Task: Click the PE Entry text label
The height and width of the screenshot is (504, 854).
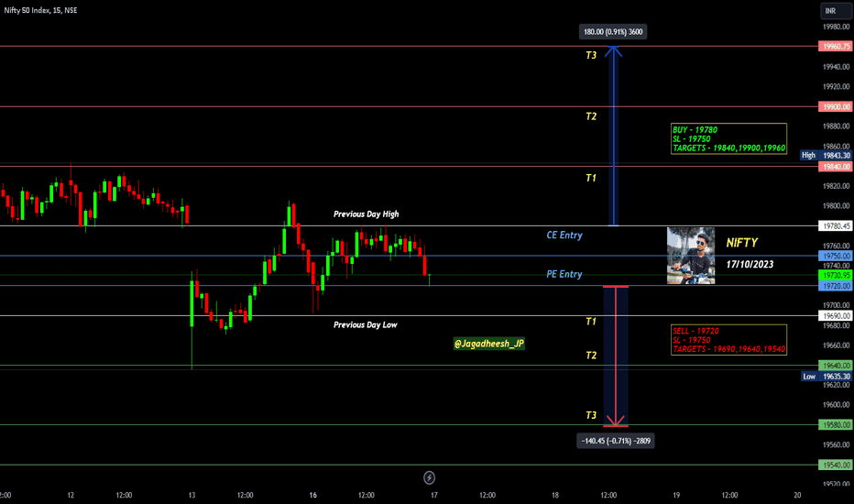Action: pyautogui.click(x=564, y=274)
